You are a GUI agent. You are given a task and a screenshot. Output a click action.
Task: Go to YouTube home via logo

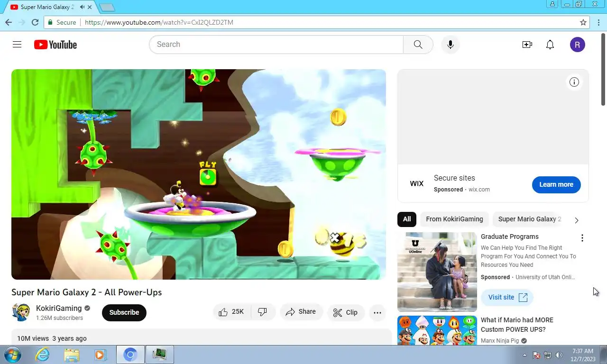pos(55,45)
